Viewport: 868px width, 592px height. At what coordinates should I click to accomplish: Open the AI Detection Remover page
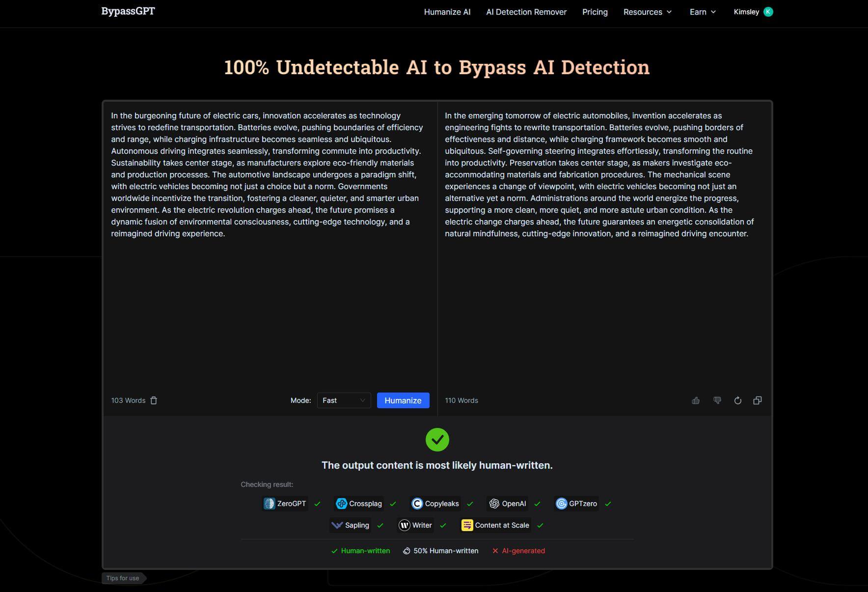[x=526, y=12]
